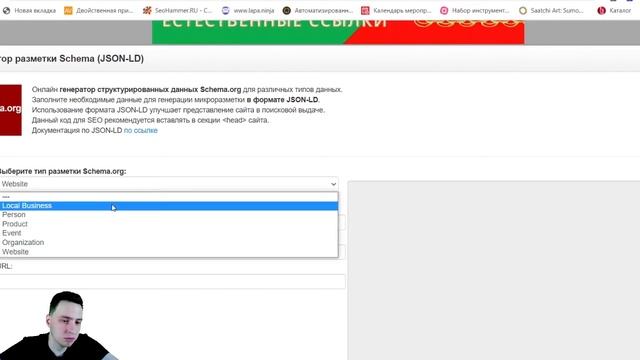Click the URL input field
The image size is (640, 360).
point(172,281)
